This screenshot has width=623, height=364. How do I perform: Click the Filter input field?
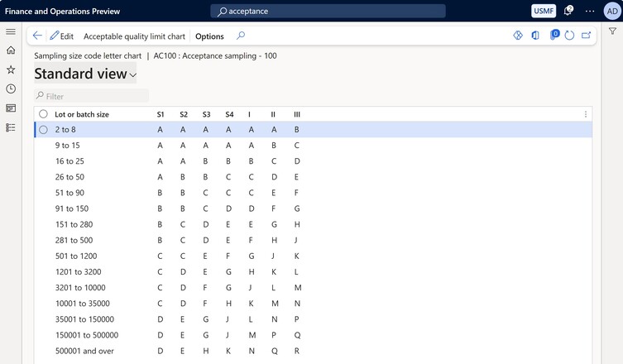[x=91, y=96]
